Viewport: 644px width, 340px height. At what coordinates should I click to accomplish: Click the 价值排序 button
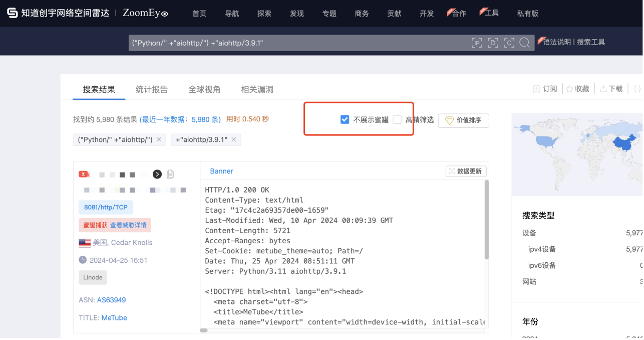(464, 120)
